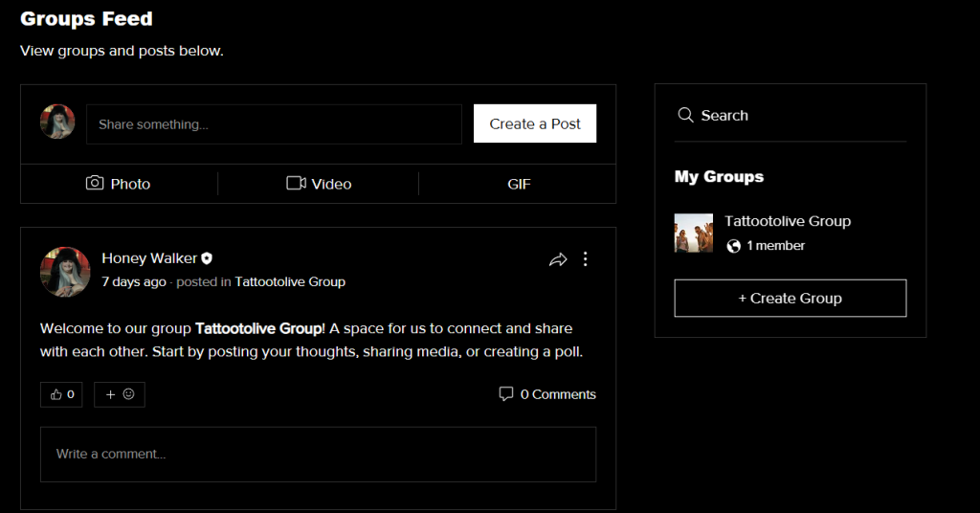Click the magnifying glass search icon

[x=685, y=116]
